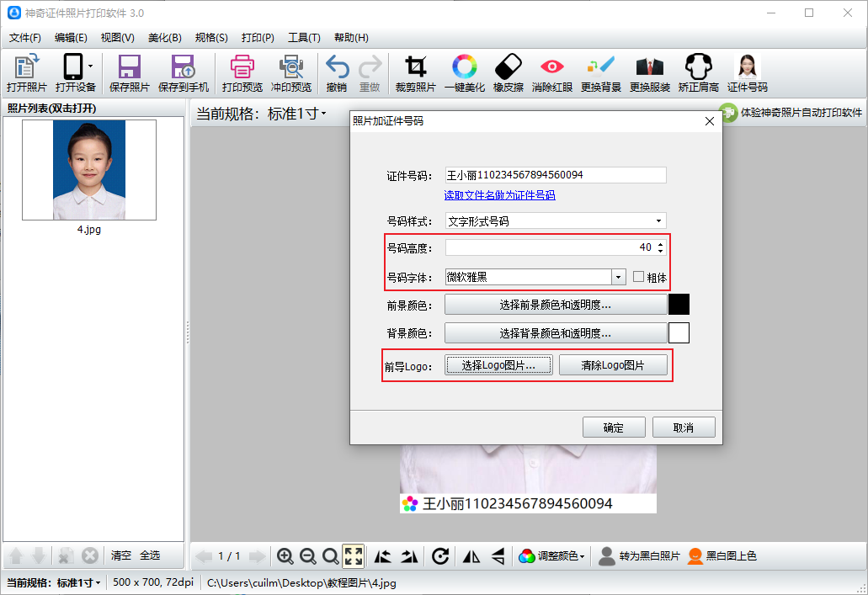Click 读取文件名做为证件号码 link
The height and width of the screenshot is (595, 868).
pos(499,195)
